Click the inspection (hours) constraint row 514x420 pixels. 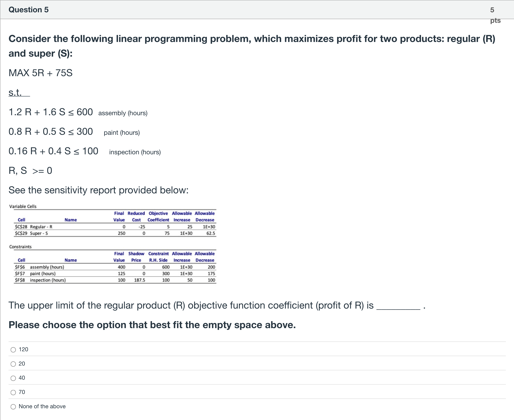tap(115, 280)
